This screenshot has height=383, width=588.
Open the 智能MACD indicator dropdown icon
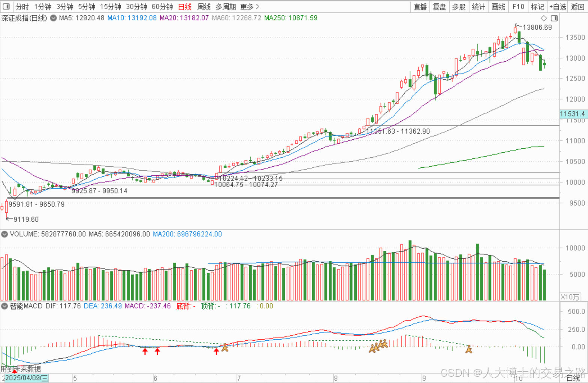point(4,306)
